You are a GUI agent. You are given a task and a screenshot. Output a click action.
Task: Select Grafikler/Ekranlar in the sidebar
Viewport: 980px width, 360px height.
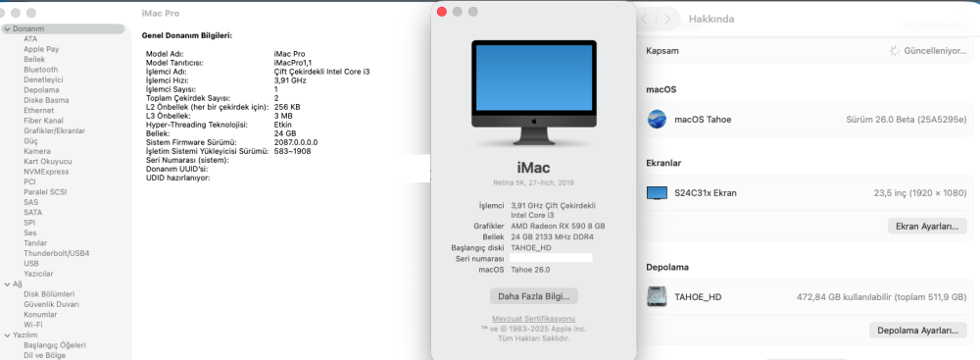54,130
